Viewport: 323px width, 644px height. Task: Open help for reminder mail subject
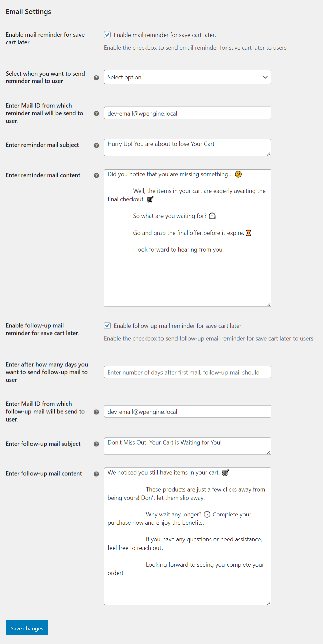click(x=96, y=145)
